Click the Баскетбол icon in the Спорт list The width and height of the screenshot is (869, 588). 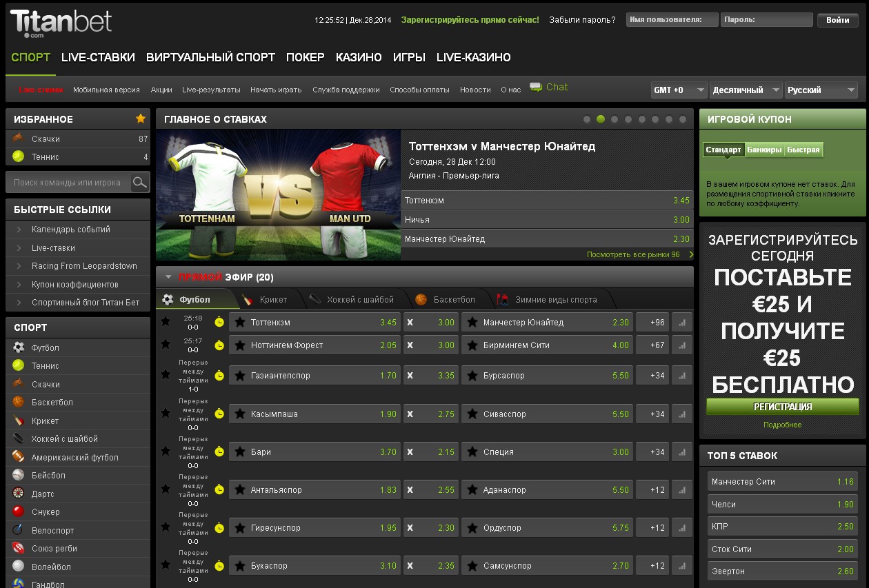(x=19, y=402)
